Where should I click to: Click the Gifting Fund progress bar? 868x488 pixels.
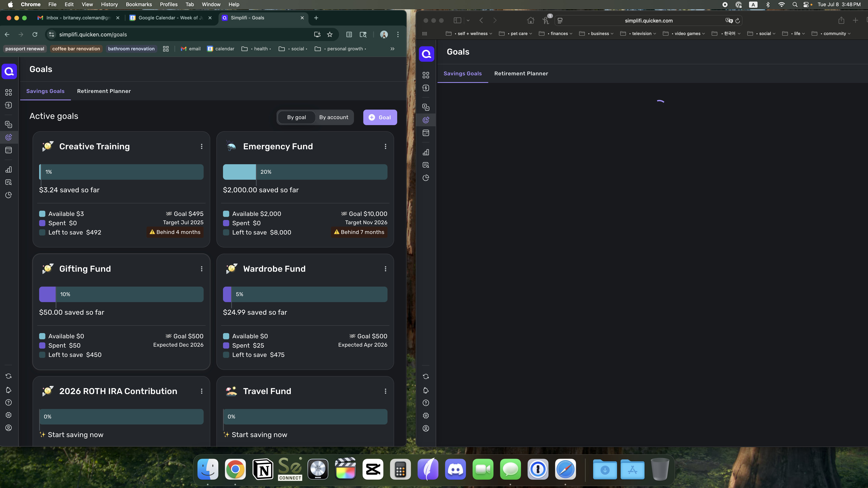point(121,294)
